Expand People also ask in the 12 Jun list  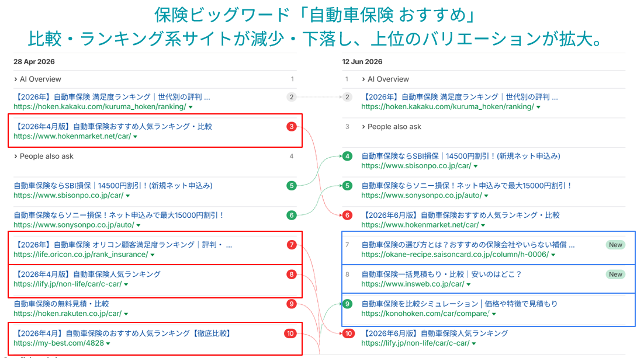pos(363,127)
